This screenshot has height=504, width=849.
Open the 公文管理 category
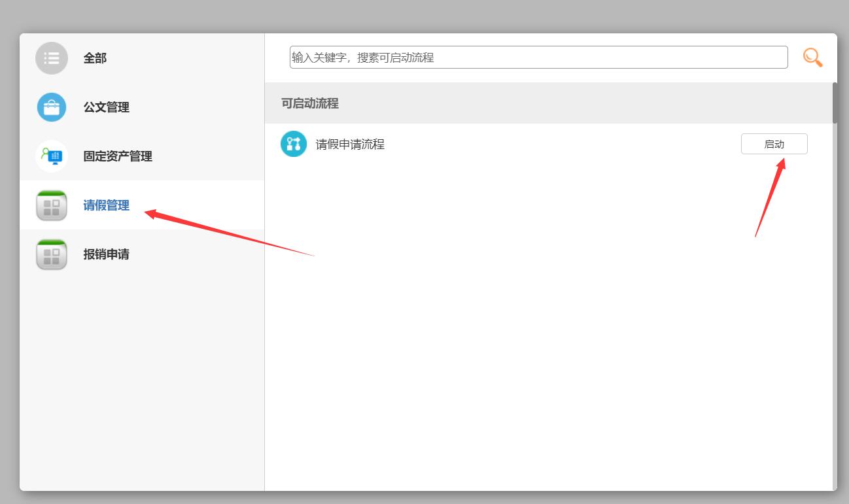[x=106, y=107]
